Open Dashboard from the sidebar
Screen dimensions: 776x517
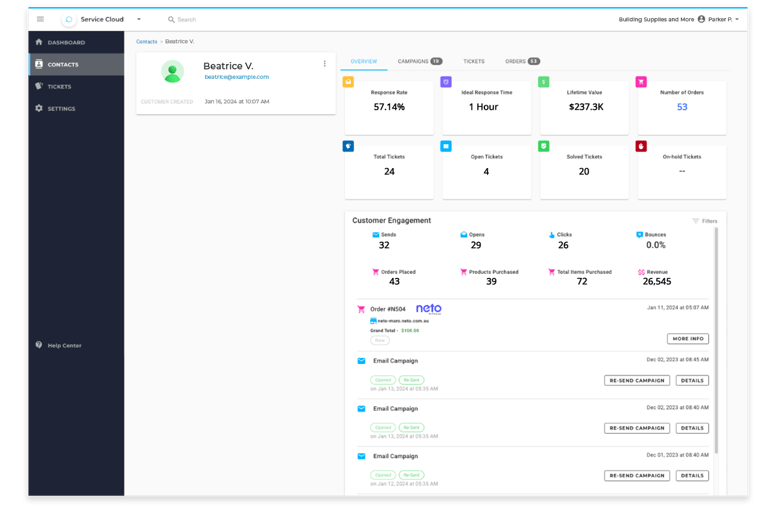click(76, 43)
